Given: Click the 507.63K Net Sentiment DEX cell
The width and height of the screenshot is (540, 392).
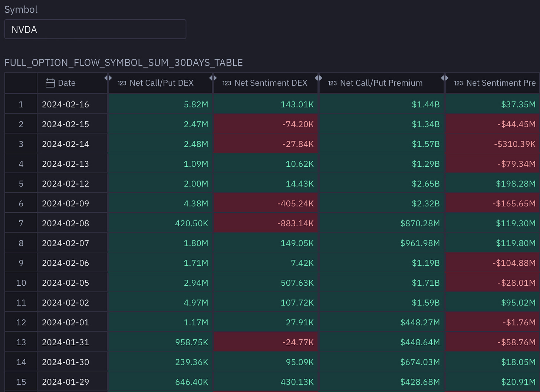Looking at the screenshot, I should click(x=266, y=283).
